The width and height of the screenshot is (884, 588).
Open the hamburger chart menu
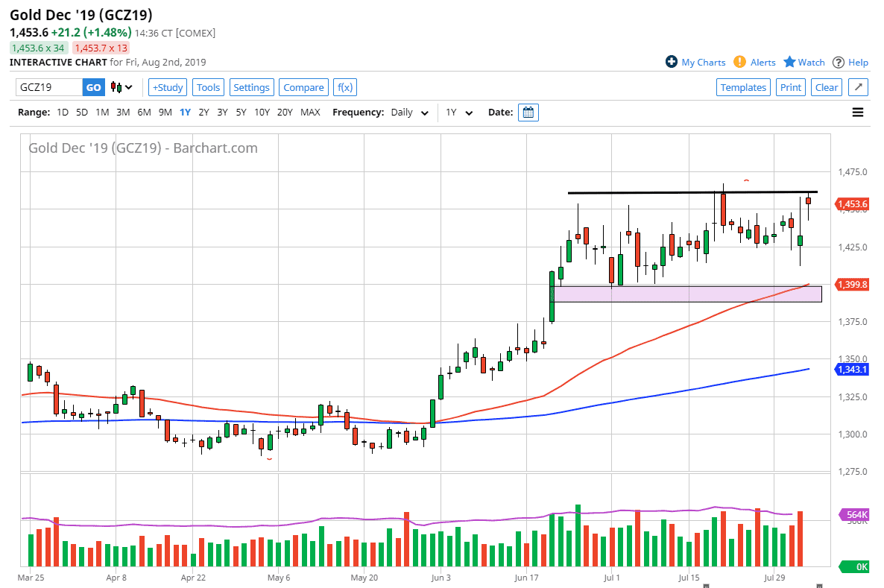tap(857, 113)
